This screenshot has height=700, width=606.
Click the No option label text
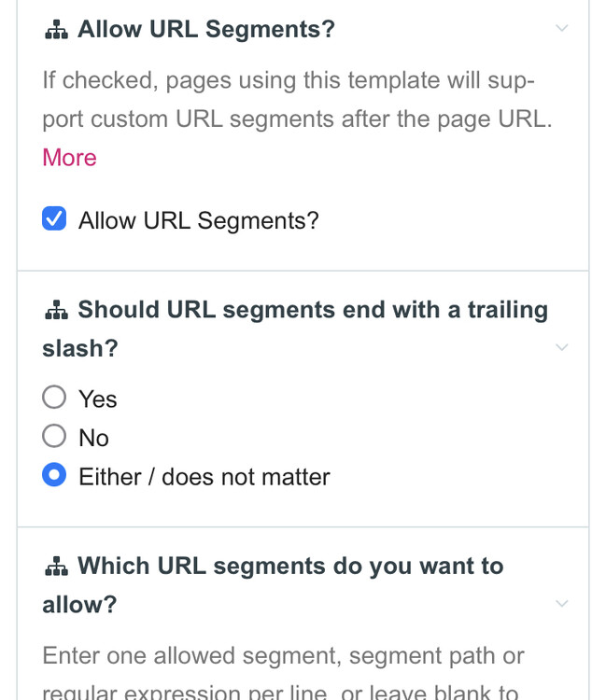coord(93,439)
